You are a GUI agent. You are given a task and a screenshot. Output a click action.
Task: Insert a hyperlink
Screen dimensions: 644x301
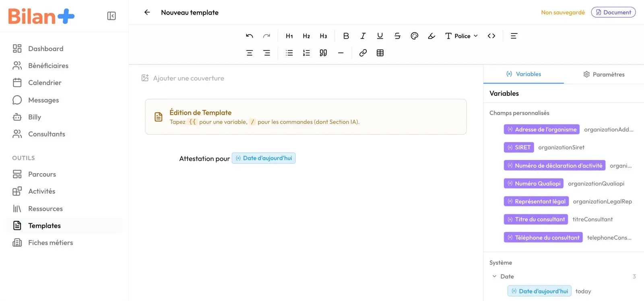click(363, 53)
